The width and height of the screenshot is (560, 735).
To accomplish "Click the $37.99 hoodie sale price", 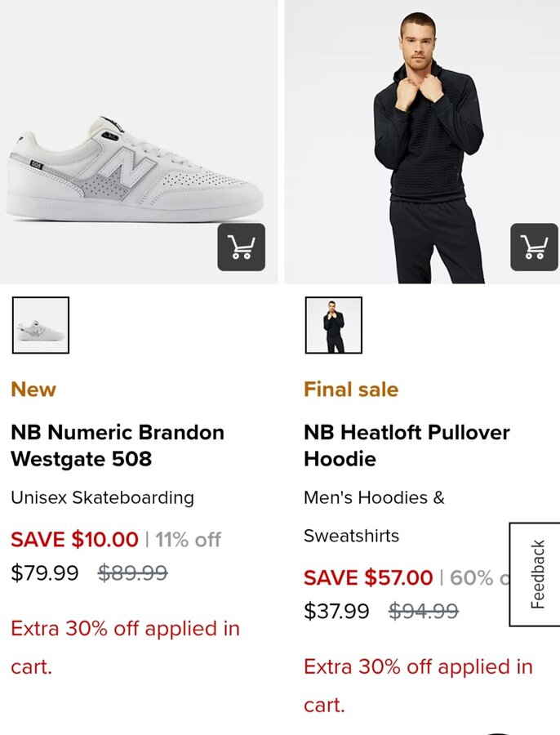I will 336,611.
